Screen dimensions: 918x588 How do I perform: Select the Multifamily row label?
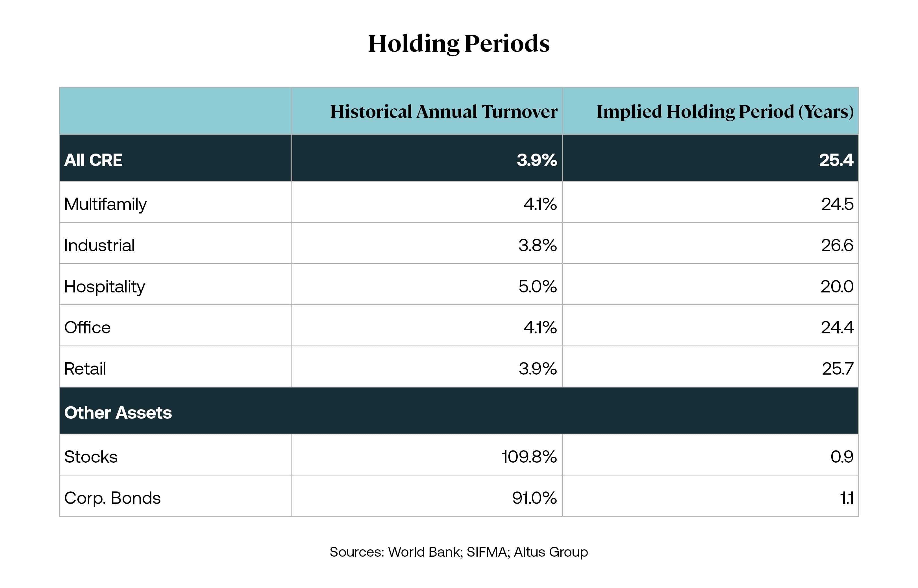(105, 204)
